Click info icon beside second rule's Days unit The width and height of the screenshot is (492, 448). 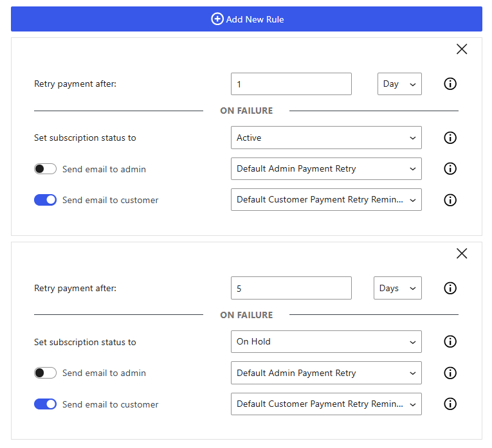pyautogui.click(x=450, y=289)
